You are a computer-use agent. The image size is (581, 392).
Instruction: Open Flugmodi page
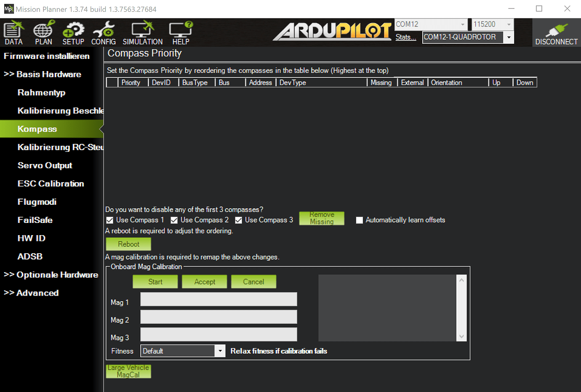pyautogui.click(x=37, y=202)
